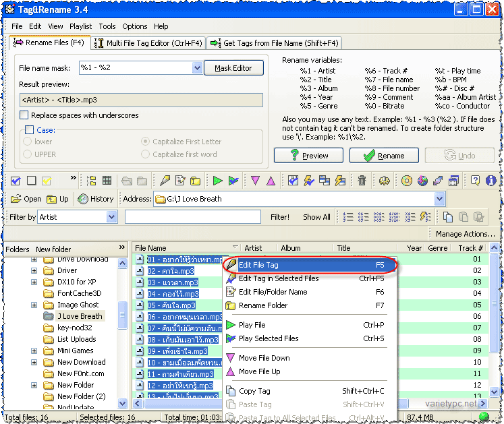Open the Filter by Artist dropdown
Screen dimensions: 504x424
click(111, 217)
